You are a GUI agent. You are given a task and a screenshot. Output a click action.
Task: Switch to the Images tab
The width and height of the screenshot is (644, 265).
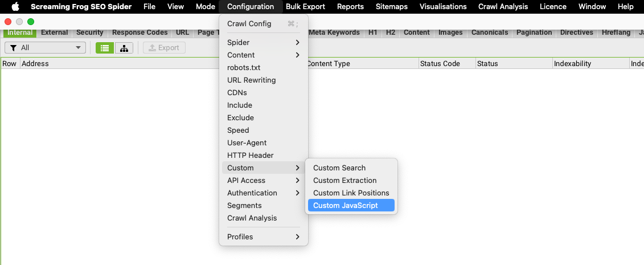pos(450,32)
